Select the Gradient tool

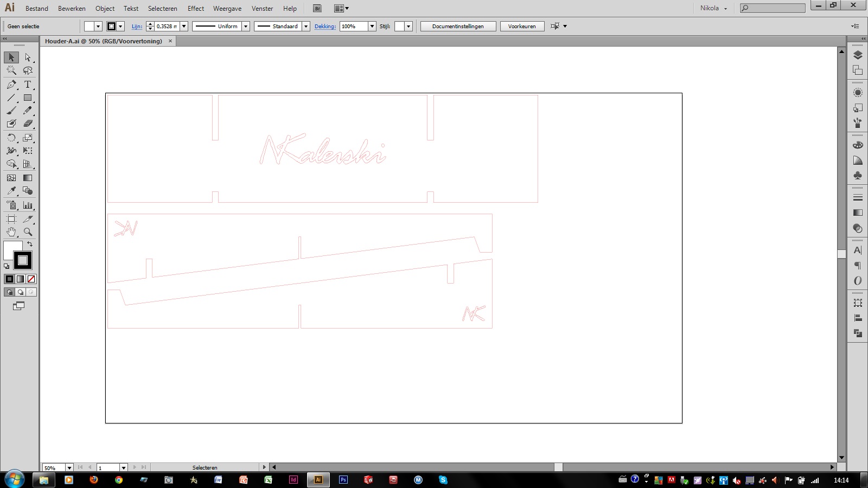[x=28, y=178]
